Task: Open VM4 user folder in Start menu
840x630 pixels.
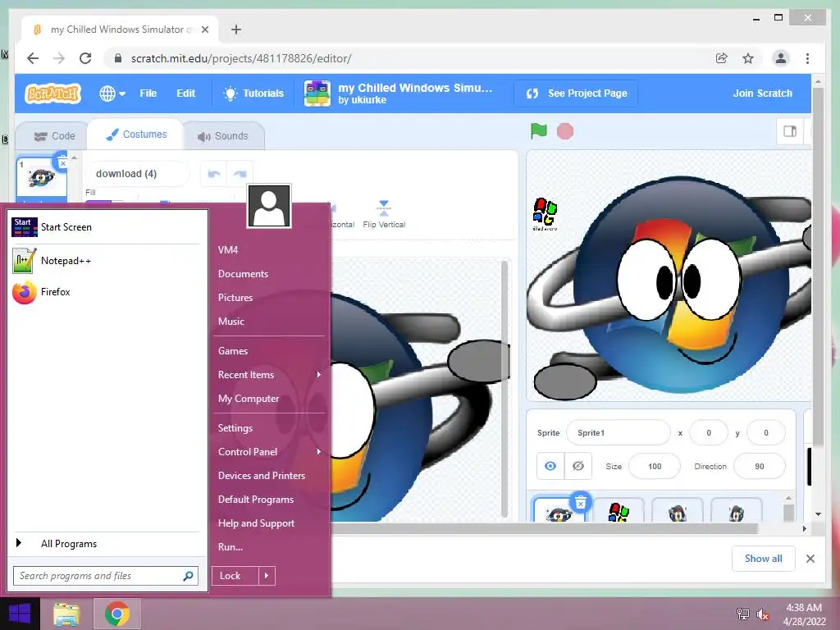Action: [x=228, y=250]
